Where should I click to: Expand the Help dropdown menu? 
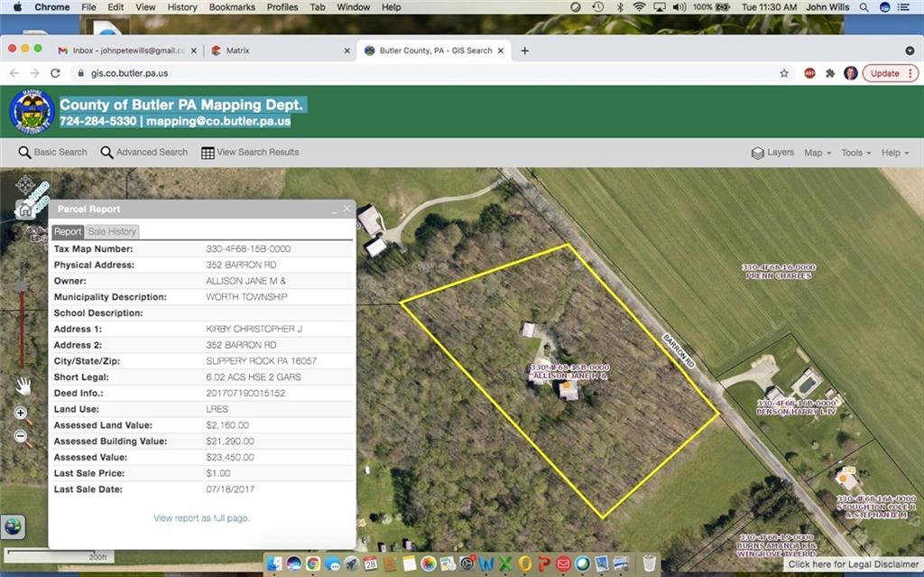point(894,153)
